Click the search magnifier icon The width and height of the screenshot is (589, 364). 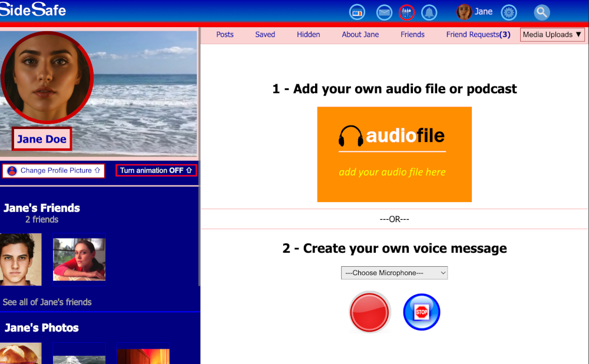tap(541, 12)
